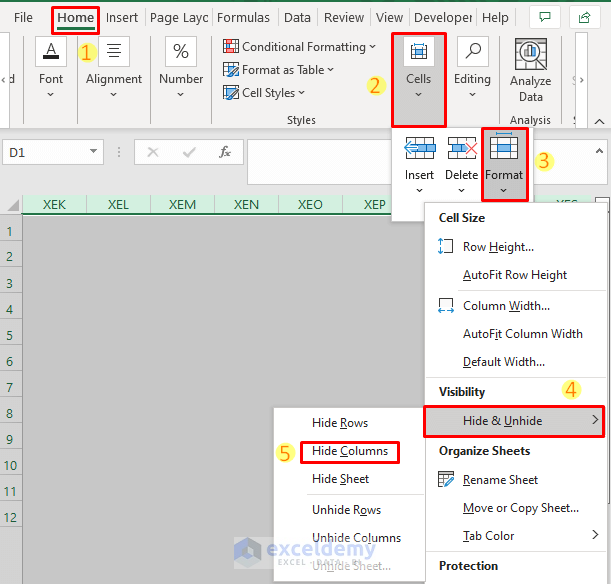Select Rename Sheet text
Image resolution: width=611 pixels, height=584 pixels.
(x=500, y=480)
